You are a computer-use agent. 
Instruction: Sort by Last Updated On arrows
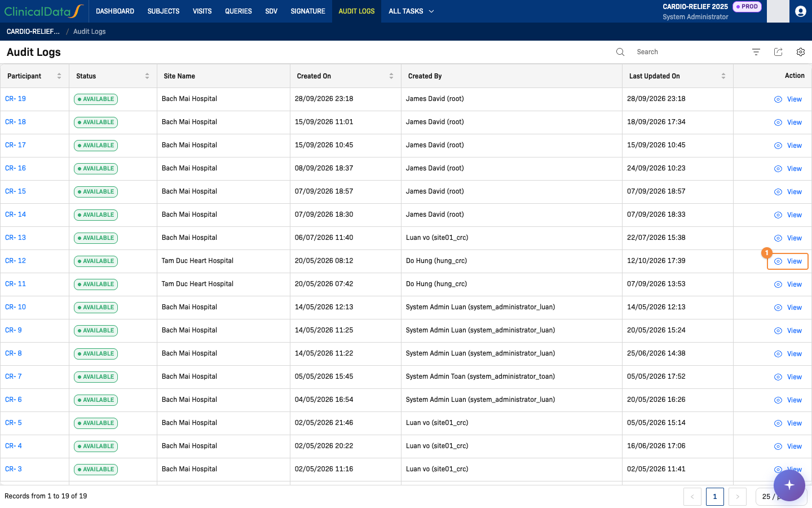pos(723,76)
